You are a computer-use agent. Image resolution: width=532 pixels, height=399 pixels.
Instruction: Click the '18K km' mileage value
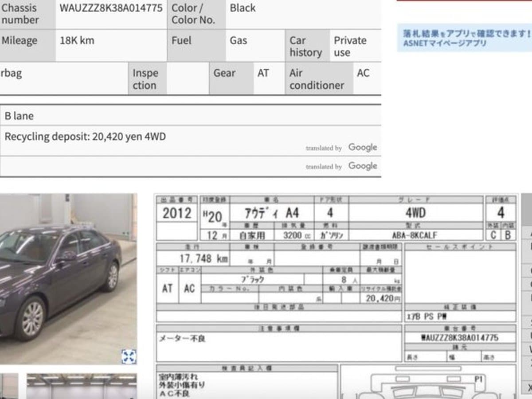(x=77, y=40)
